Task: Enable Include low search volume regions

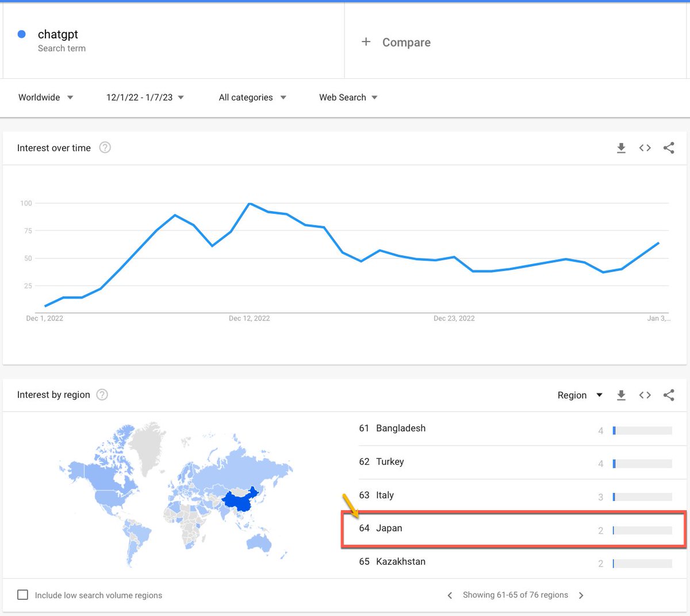Action: tap(22, 595)
